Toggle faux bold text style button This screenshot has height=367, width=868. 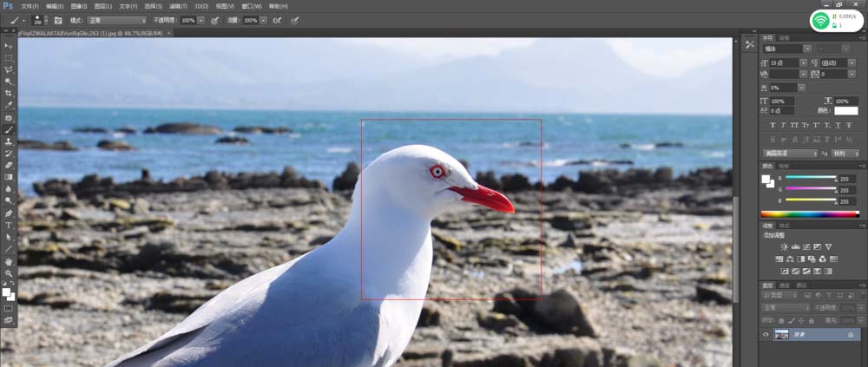pos(773,126)
